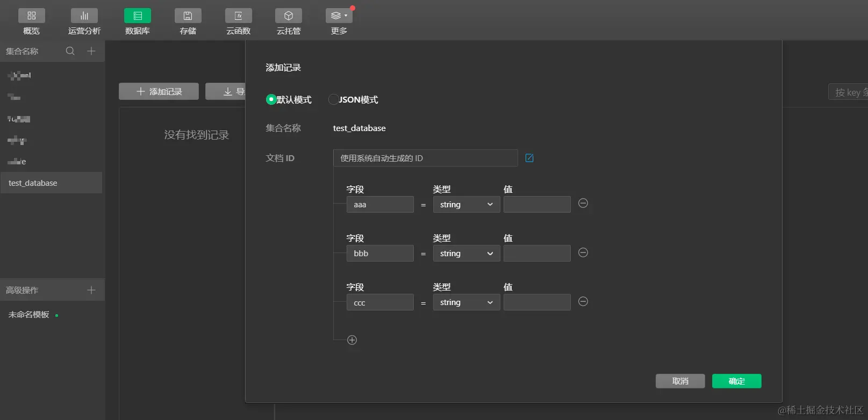This screenshot has width=868, height=420.
Task: Click the download/import button behind dialog
Action: point(226,91)
